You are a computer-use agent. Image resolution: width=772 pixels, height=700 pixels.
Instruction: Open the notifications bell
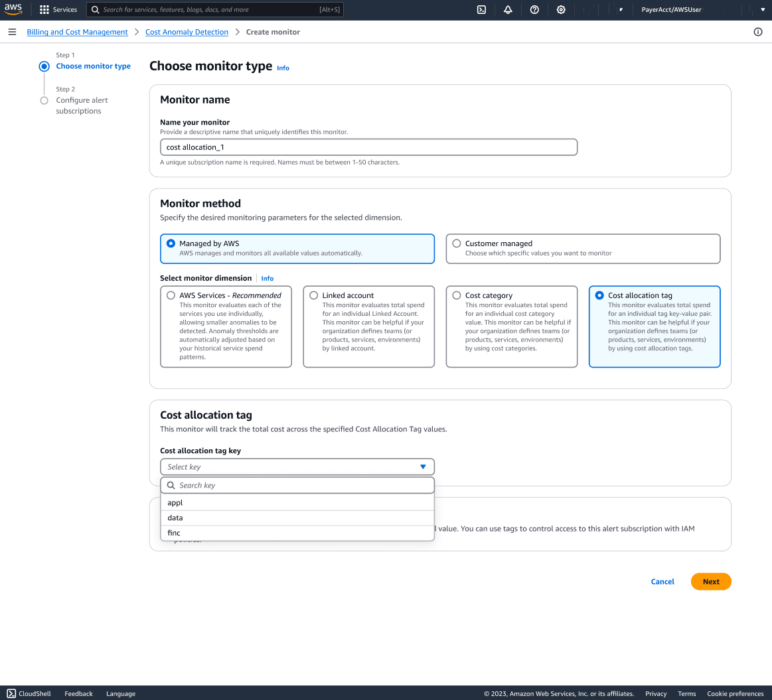coord(508,9)
